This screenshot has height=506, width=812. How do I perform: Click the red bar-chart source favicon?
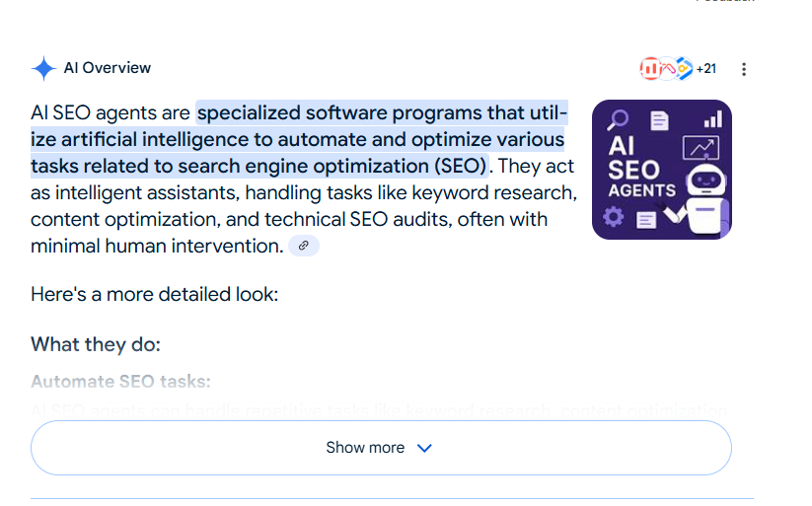point(650,68)
